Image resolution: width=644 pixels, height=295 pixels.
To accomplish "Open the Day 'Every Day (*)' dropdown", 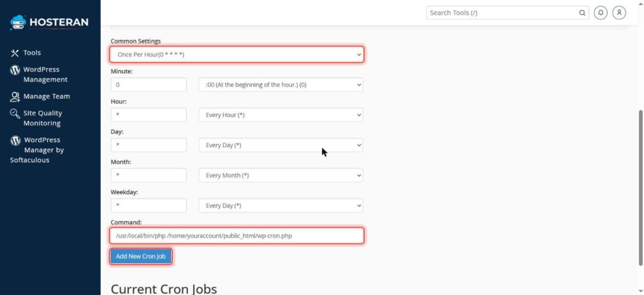I will tap(280, 145).
